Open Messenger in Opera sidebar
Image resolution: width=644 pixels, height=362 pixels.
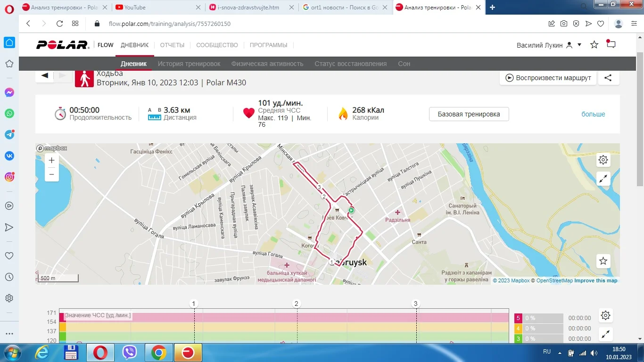click(x=9, y=92)
